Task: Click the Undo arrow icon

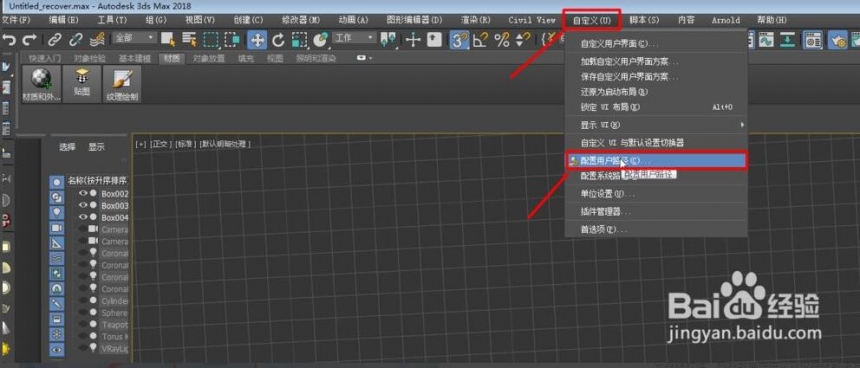Action: (x=9, y=39)
